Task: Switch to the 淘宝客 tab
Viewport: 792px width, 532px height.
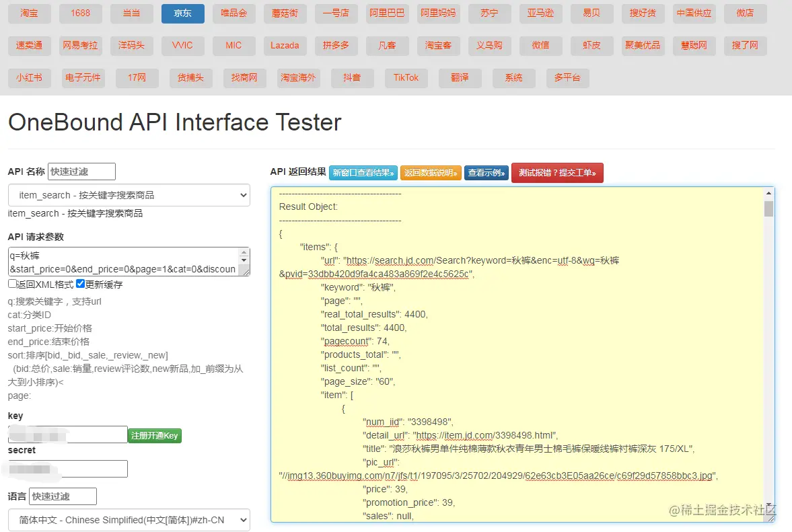Action: [438, 46]
